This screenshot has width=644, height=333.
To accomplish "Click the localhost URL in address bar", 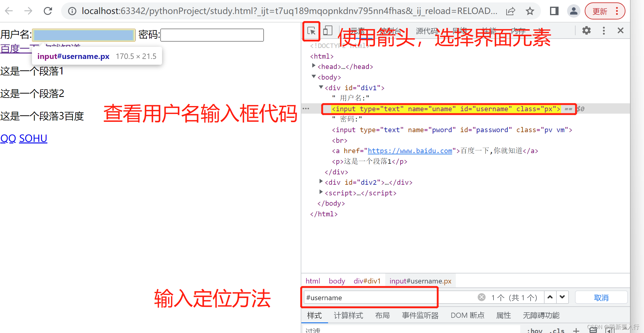I will pyautogui.click(x=289, y=11).
